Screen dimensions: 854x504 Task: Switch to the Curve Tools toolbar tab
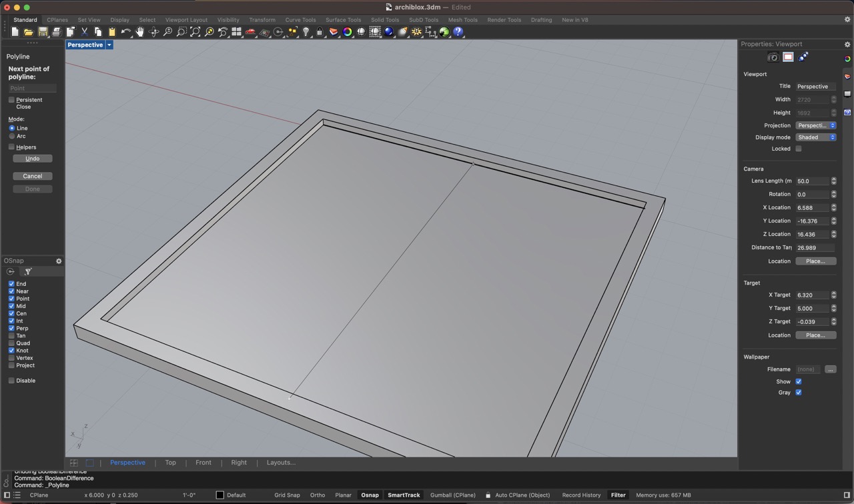pos(300,20)
